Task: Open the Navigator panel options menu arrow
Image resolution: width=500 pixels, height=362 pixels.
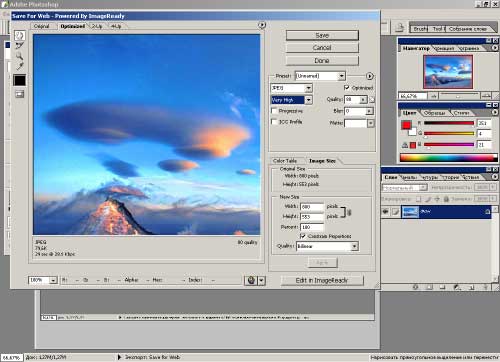Action: point(495,48)
